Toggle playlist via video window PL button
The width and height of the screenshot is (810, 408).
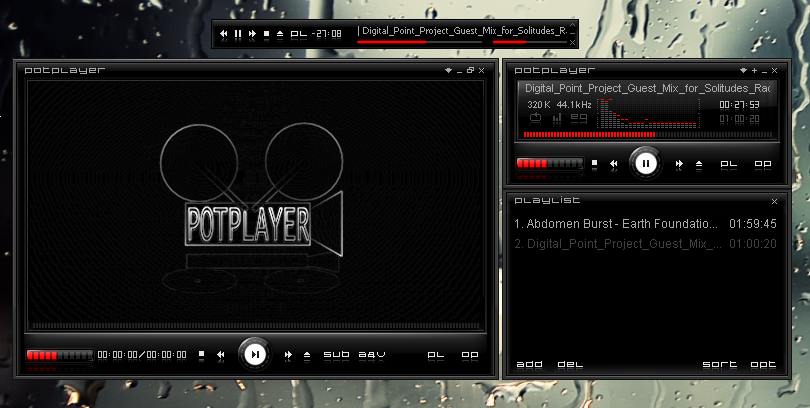coord(436,355)
